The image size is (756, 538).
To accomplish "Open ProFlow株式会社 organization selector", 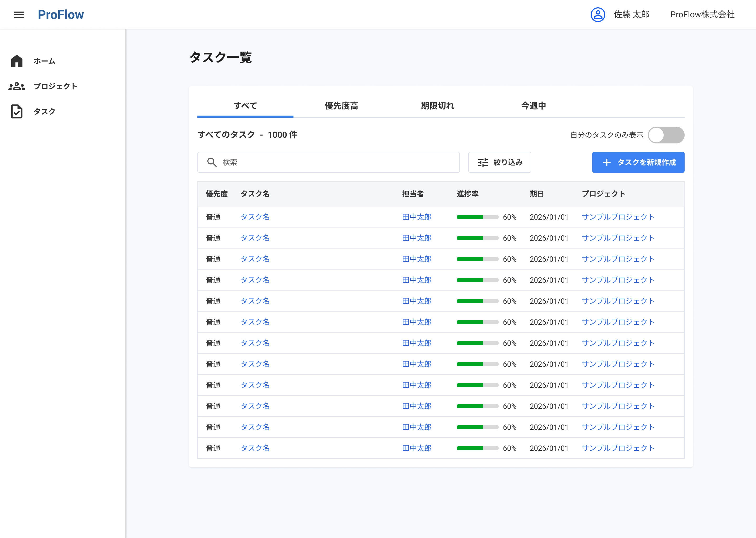I will click(x=702, y=14).
